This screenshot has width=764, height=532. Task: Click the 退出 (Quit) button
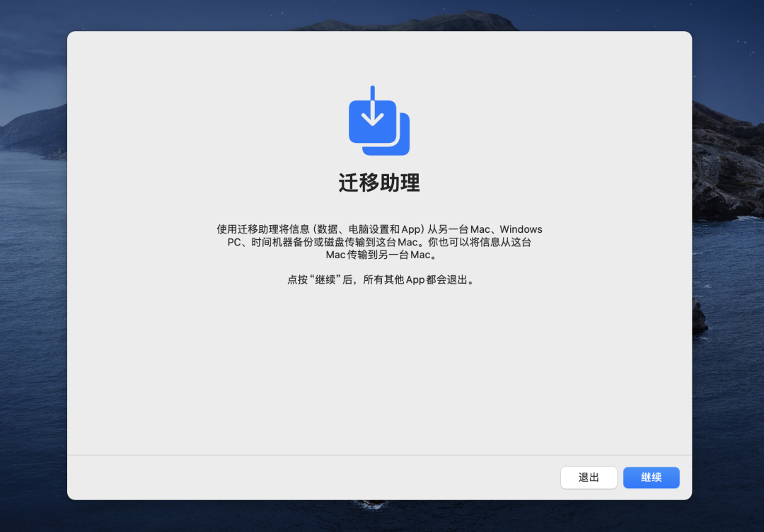coord(589,478)
